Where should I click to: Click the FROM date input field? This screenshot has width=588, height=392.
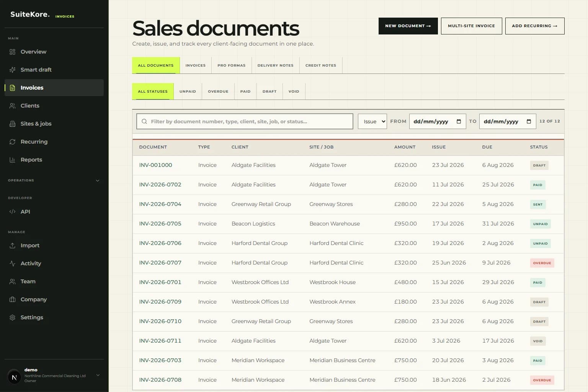tap(438, 121)
